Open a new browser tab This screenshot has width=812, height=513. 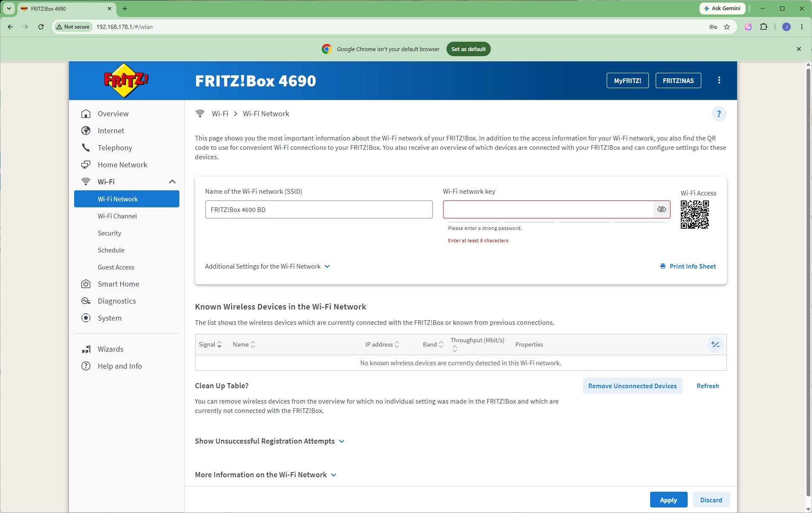(125, 9)
